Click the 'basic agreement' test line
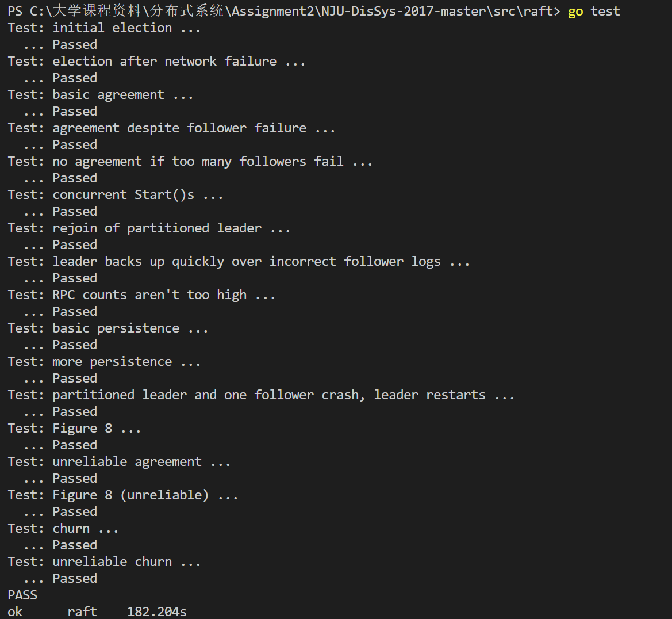The height and width of the screenshot is (619, 672). (x=100, y=95)
